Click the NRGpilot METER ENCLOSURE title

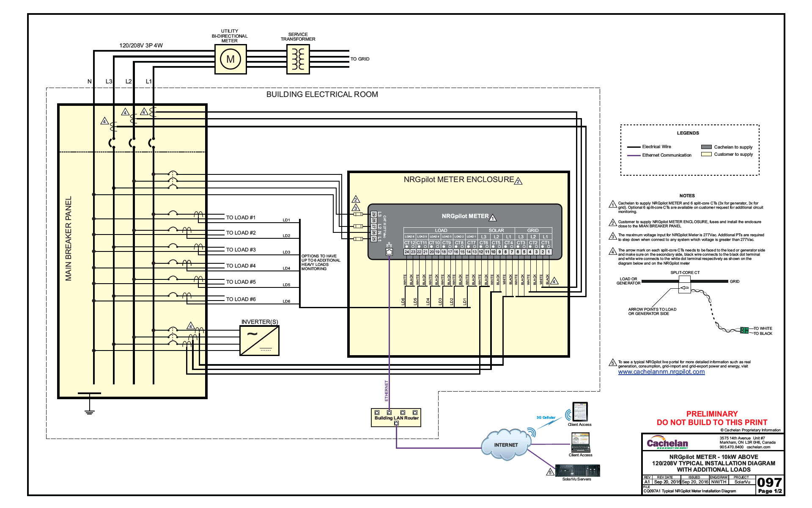pyautogui.click(x=459, y=179)
